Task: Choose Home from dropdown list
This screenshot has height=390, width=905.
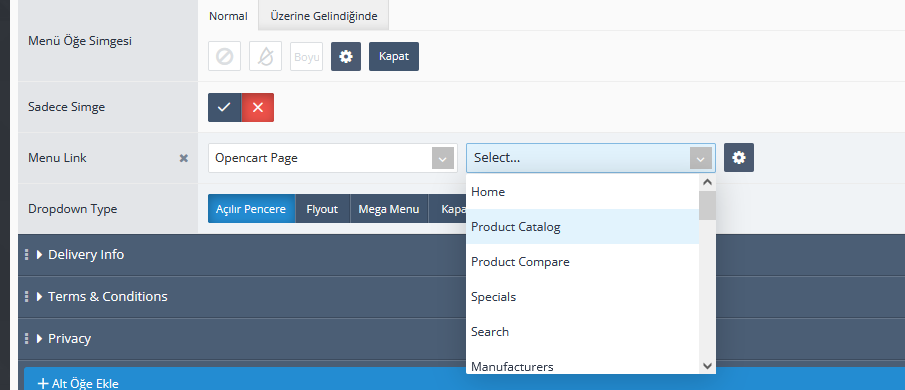Action: 582,192
